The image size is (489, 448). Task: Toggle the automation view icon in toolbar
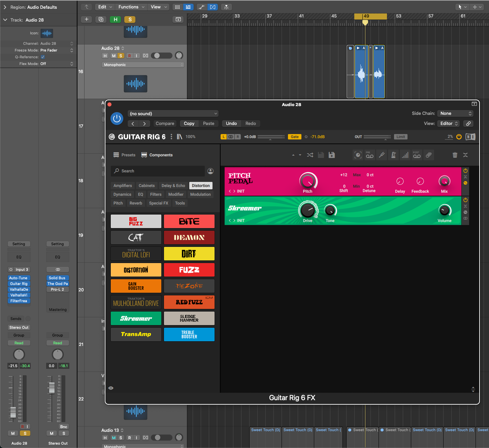click(201, 7)
